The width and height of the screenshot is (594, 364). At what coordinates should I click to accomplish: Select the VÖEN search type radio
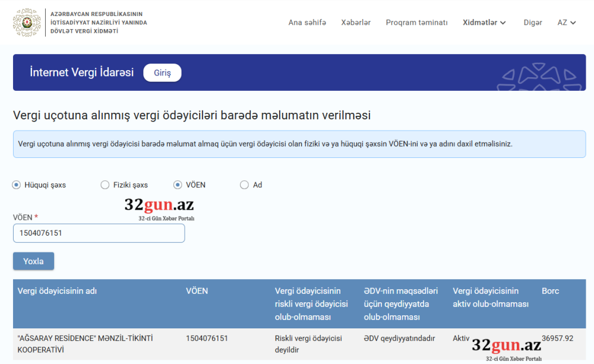(x=178, y=185)
